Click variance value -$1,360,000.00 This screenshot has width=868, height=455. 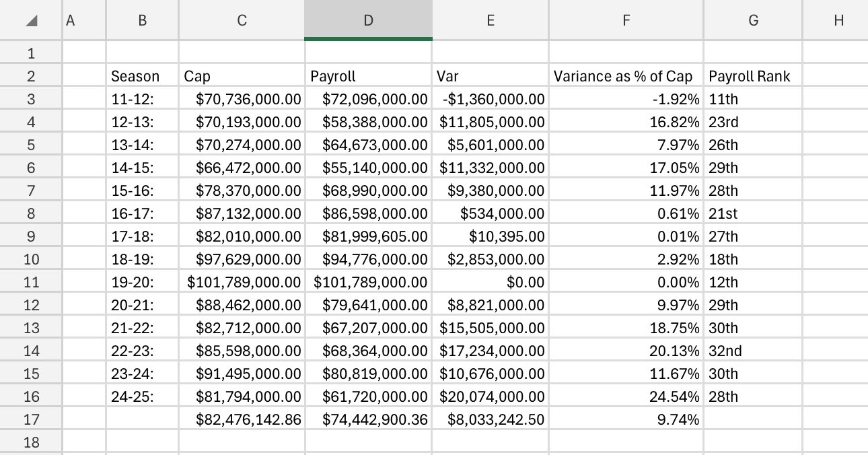[490, 99]
